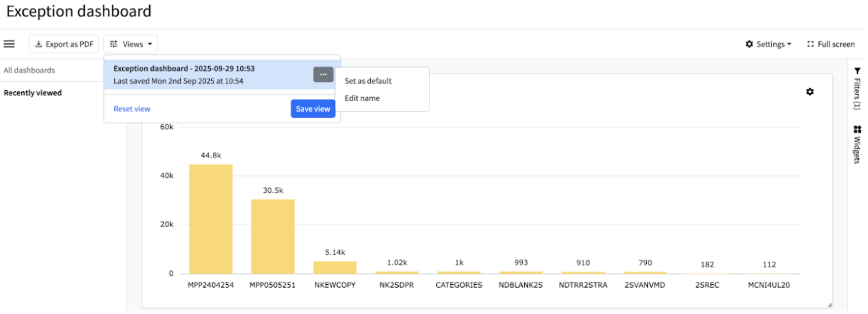Click the Save view button
Viewport: 868px width, 314px height.
tap(313, 109)
